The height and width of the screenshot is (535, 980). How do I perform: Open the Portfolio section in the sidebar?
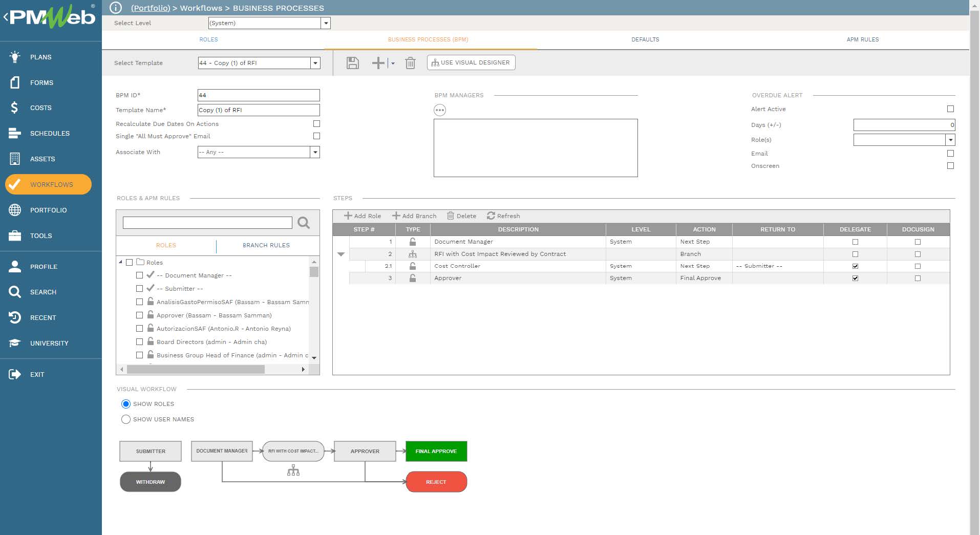point(49,210)
